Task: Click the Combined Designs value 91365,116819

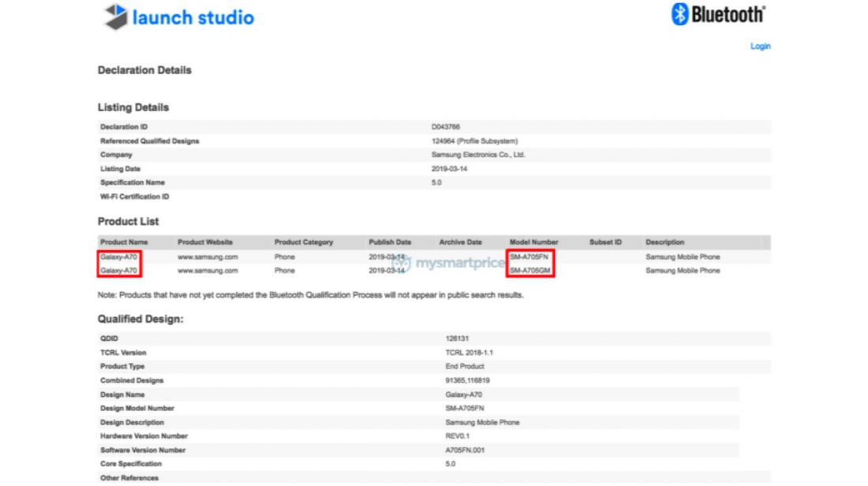Action: (x=467, y=380)
